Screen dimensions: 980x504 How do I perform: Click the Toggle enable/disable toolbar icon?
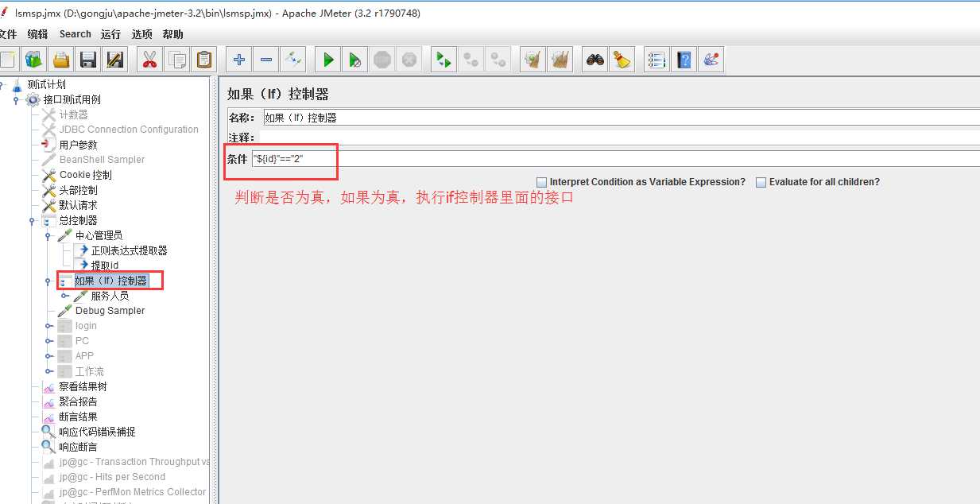(292, 60)
